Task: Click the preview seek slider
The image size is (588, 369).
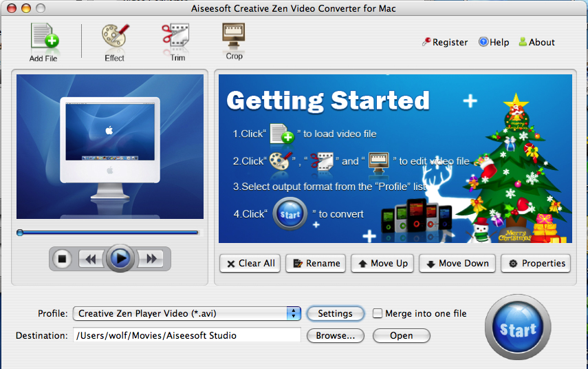Action: (109, 233)
